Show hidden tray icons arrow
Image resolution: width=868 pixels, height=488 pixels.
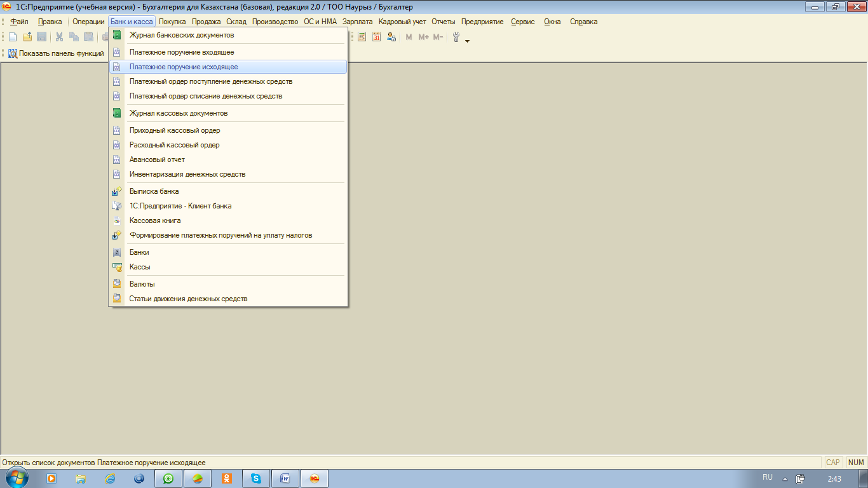pyautogui.click(x=785, y=479)
